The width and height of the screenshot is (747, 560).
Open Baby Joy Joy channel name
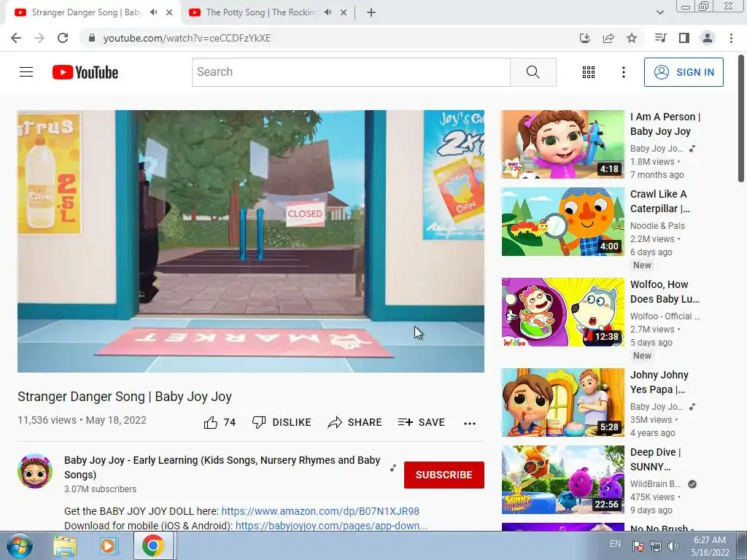click(222, 467)
